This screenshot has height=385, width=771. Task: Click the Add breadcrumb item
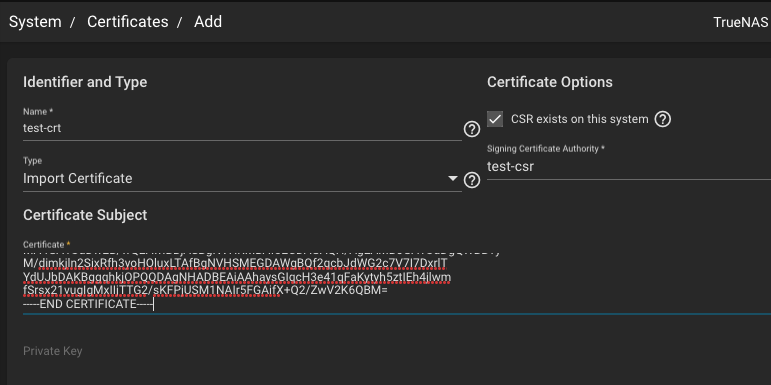click(208, 22)
